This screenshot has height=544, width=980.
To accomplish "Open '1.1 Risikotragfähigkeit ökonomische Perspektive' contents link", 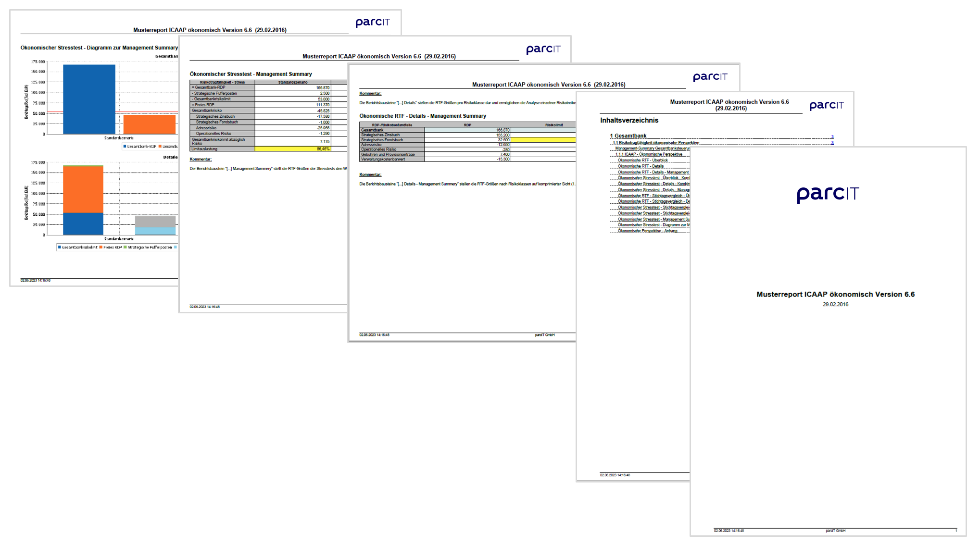I will pyautogui.click(x=656, y=143).
